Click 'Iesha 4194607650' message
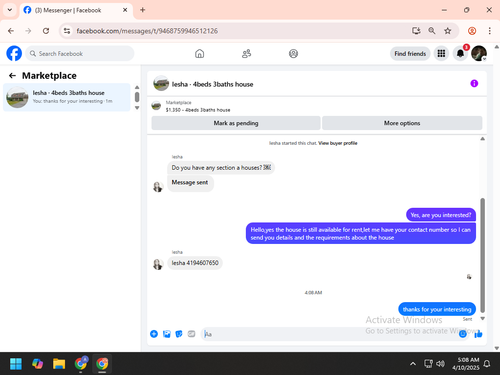500x375 pixels. tap(195, 263)
